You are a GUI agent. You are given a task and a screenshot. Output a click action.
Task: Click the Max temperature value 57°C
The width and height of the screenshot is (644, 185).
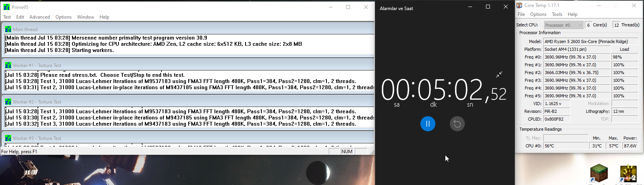[613, 146]
